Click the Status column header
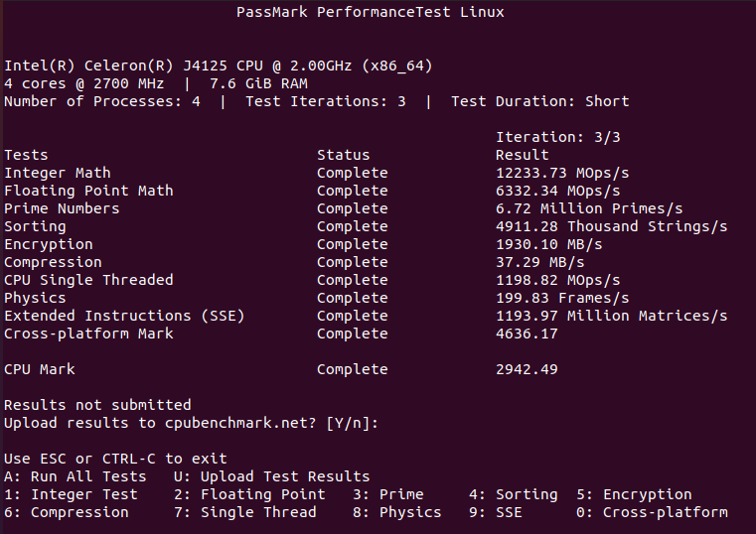The width and height of the screenshot is (756, 534). (x=344, y=155)
